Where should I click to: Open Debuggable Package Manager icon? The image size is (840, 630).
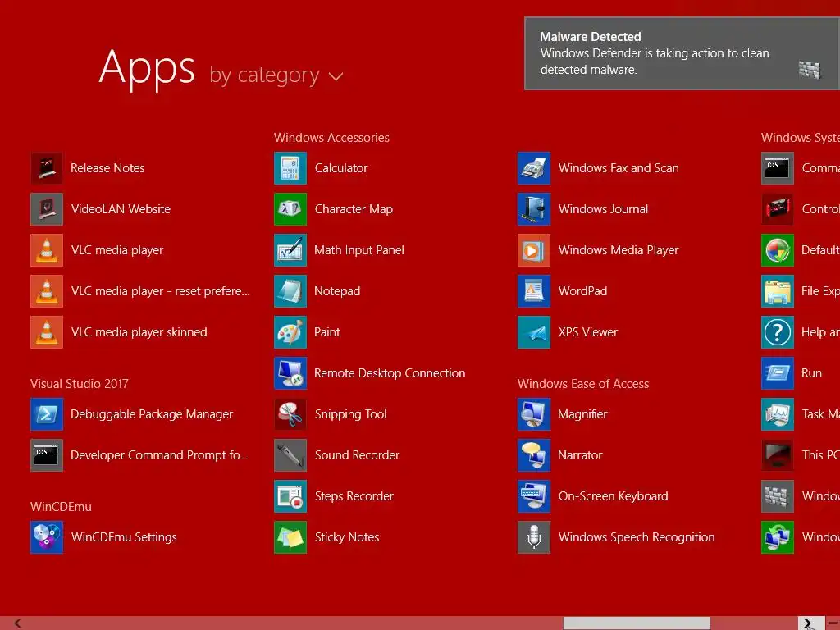click(47, 414)
